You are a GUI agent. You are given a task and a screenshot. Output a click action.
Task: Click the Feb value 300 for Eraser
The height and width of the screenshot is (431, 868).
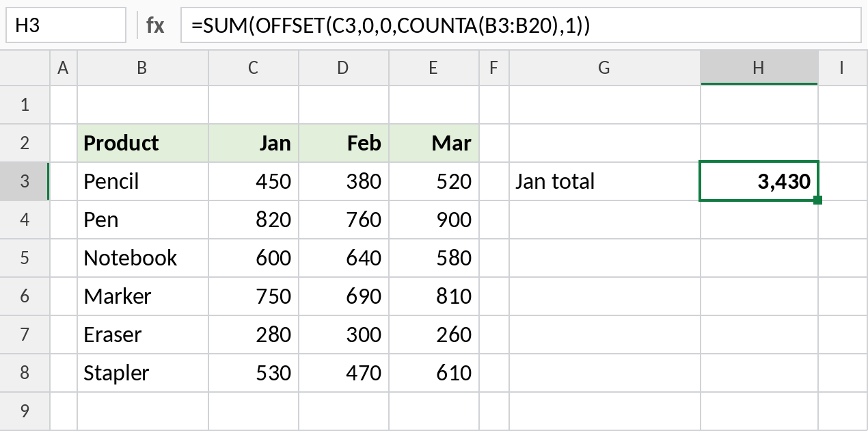click(x=344, y=335)
